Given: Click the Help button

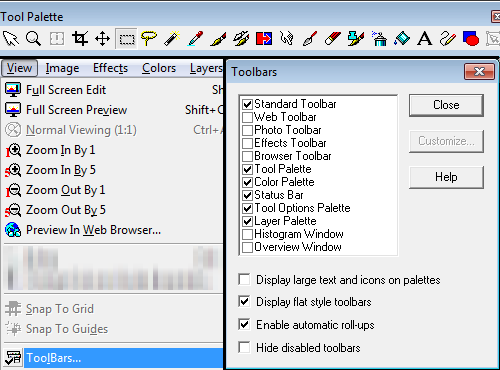Looking at the screenshot, I should (x=446, y=177).
